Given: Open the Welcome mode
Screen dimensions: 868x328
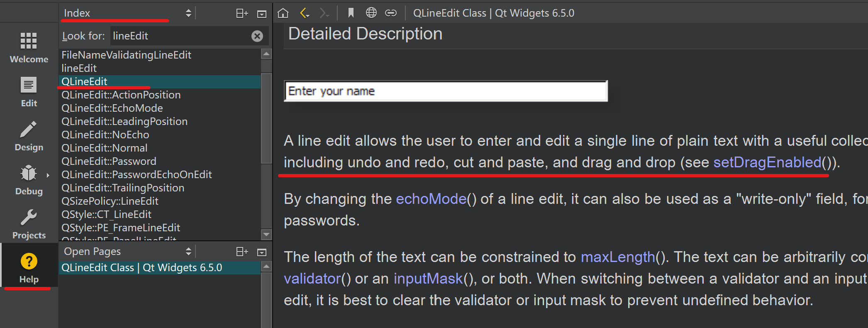Looking at the screenshot, I should click(x=29, y=47).
